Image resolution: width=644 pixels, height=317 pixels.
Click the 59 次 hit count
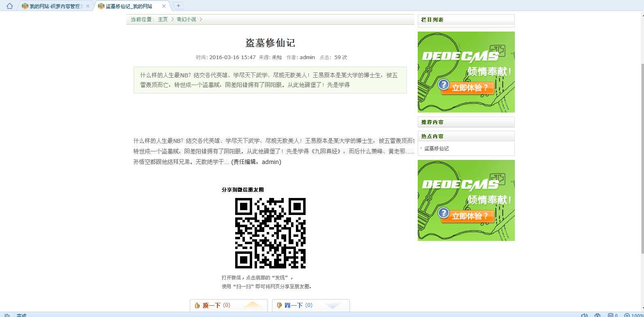(341, 57)
